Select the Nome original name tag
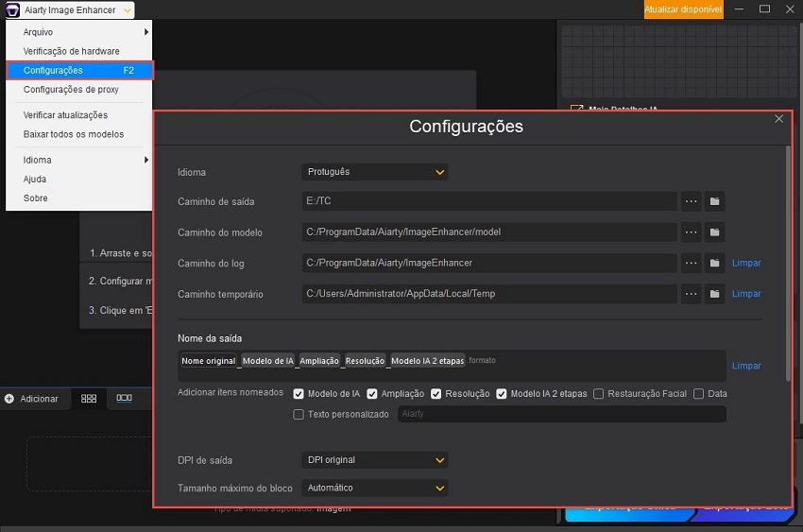This screenshot has width=803, height=532. pos(208,360)
